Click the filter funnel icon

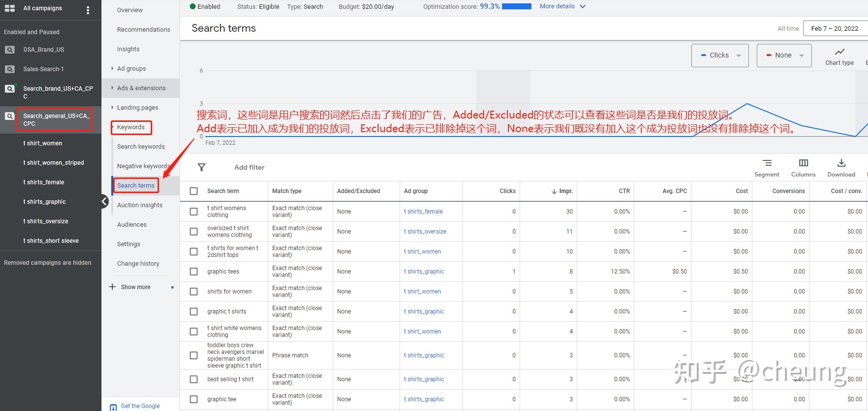click(202, 167)
